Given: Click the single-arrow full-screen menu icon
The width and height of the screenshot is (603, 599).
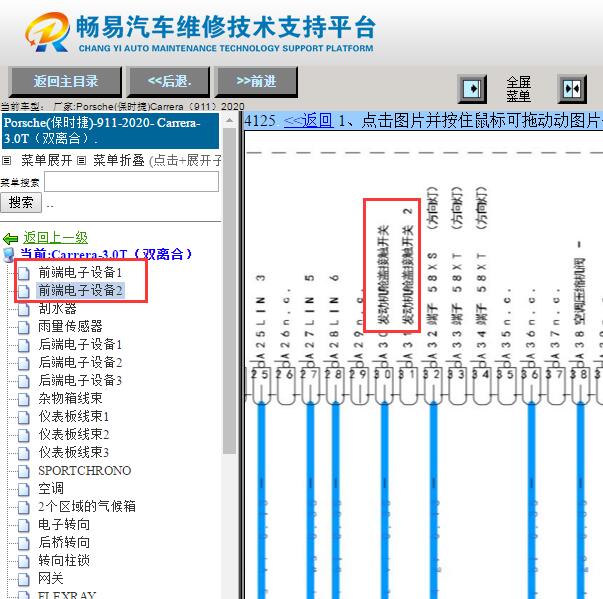Looking at the screenshot, I should tap(472, 89).
